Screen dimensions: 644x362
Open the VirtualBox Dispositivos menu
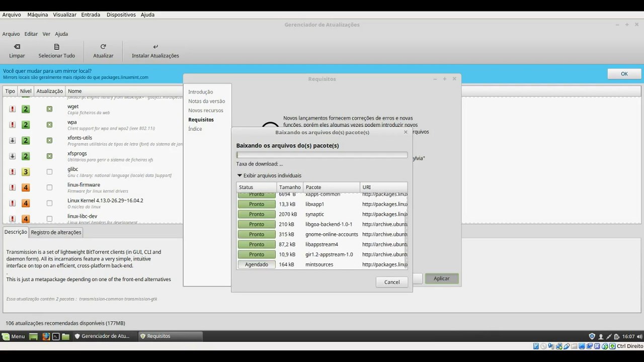121,15
